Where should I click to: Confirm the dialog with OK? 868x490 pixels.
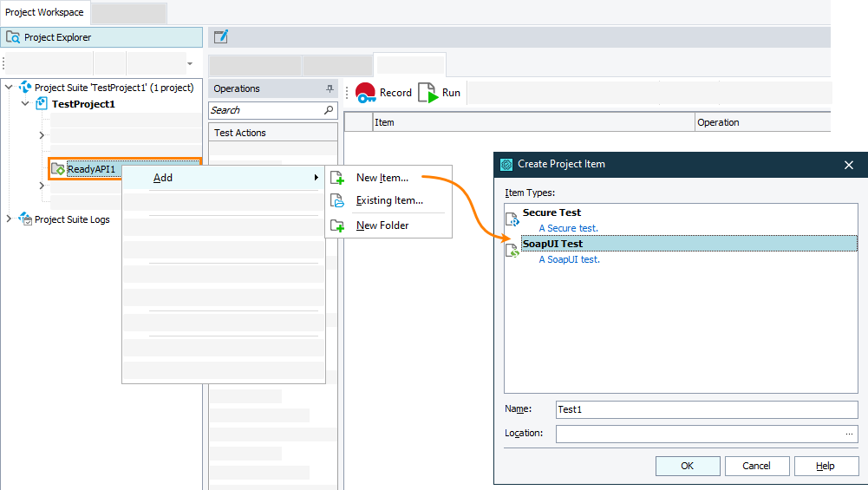[x=687, y=466]
